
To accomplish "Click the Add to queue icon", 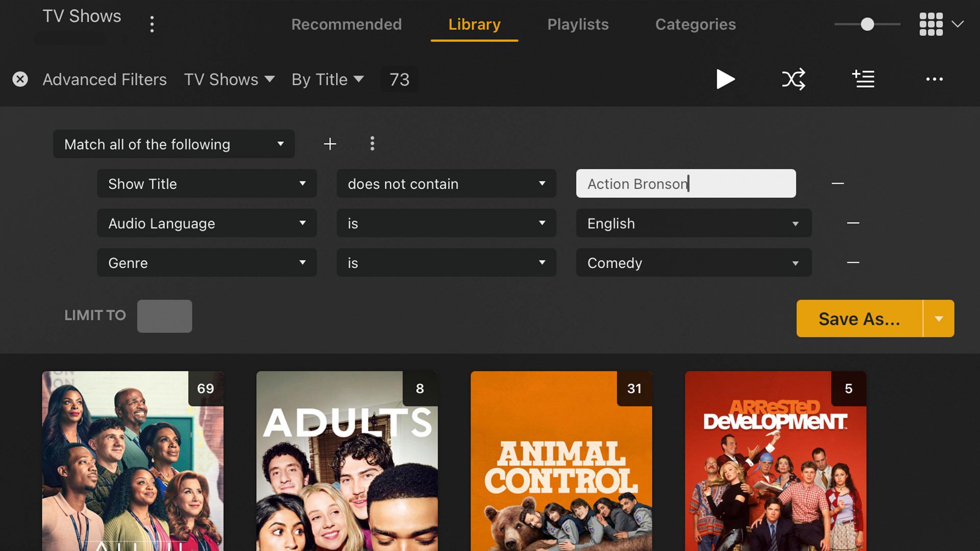I will click(x=863, y=79).
